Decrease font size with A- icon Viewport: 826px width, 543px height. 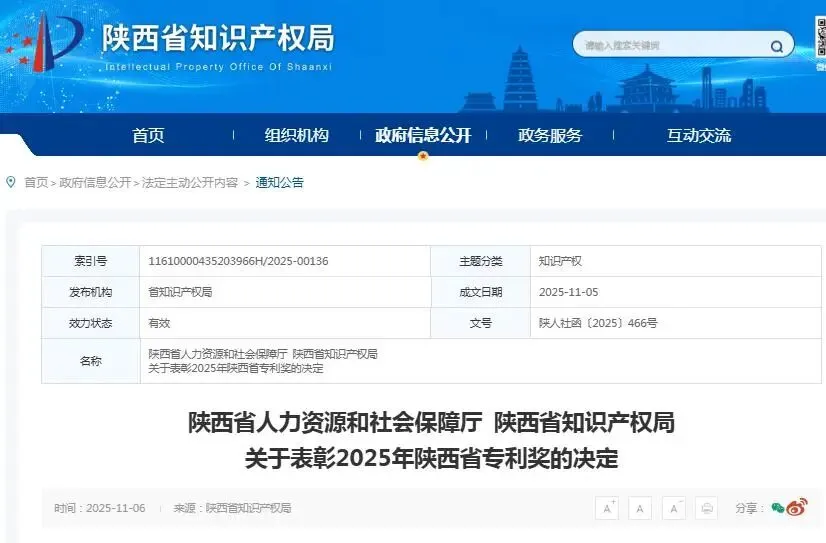(x=674, y=508)
